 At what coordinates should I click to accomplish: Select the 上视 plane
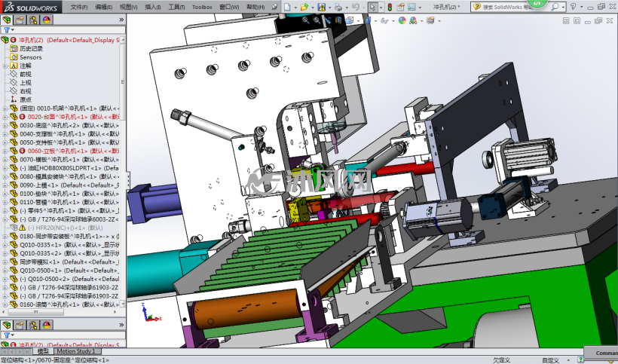click(25, 83)
